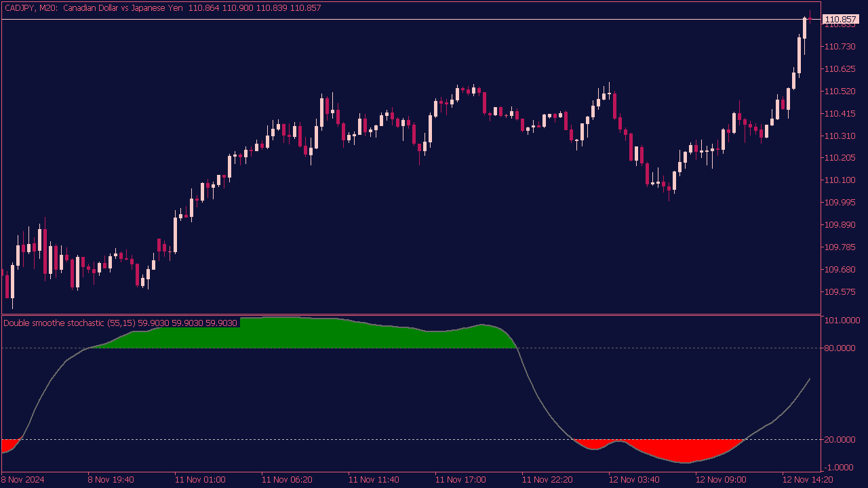The width and height of the screenshot is (868, 488).
Task: Click the 11 Nov 11:40 time label
Action: click(374, 479)
